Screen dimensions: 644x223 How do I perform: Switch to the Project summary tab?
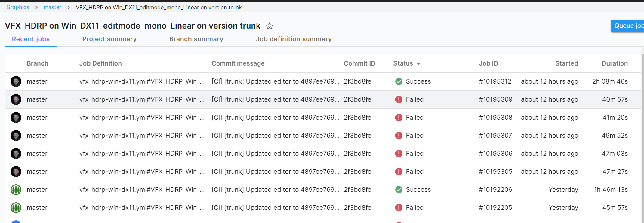(109, 39)
